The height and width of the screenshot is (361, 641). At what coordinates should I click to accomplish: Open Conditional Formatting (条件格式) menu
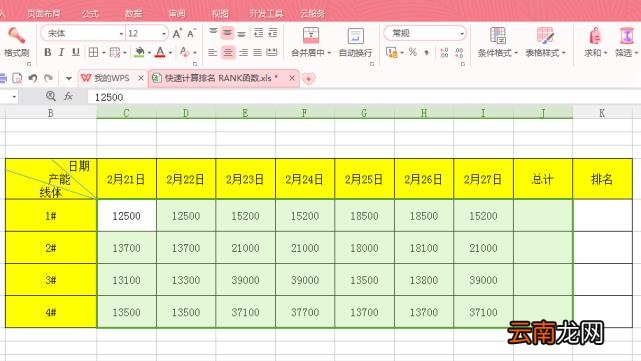pos(498,42)
